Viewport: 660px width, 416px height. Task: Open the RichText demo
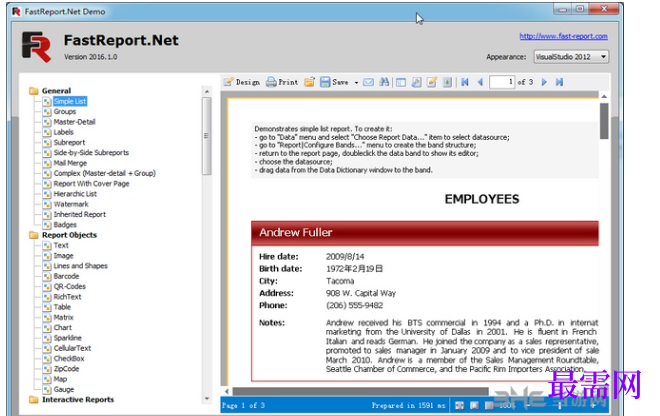[67, 297]
